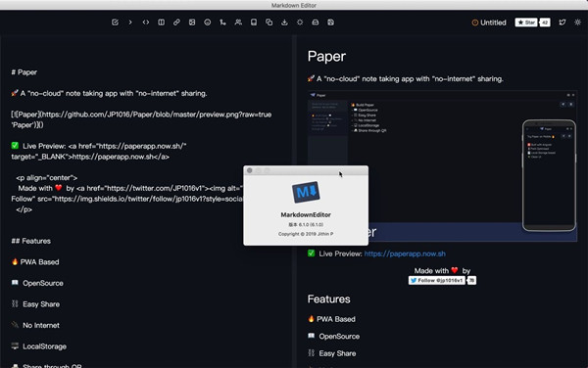
Task: Click the 'Live Preview:' line in editor
Action: [x=99, y=152]
